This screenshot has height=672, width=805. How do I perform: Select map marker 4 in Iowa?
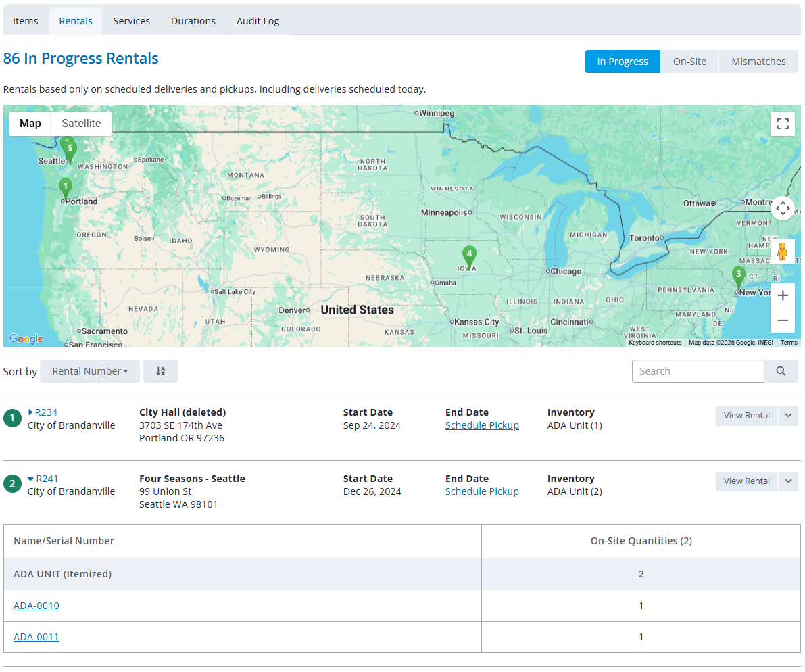tap(468, 256)
